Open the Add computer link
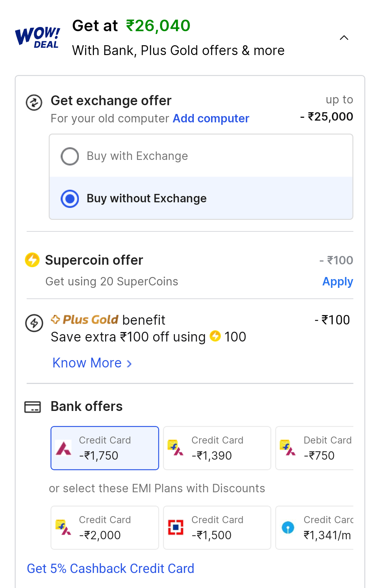Viewport: 380px width, 588px height. (x=211, y=119)
